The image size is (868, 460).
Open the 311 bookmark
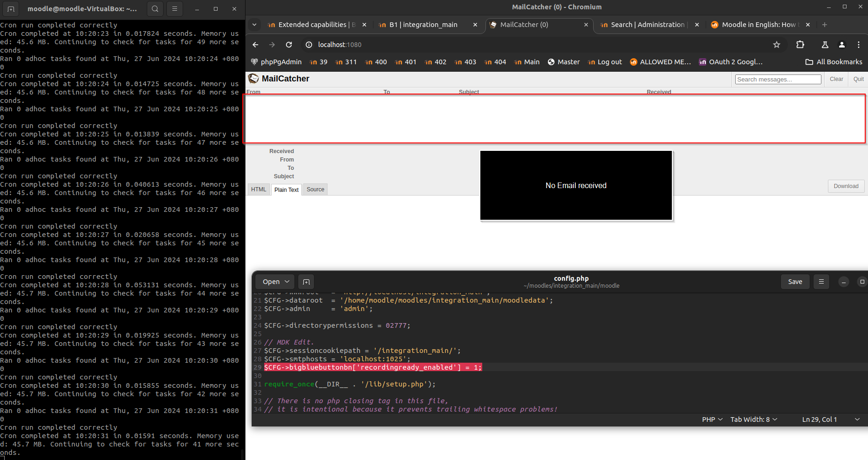(346, 62)
